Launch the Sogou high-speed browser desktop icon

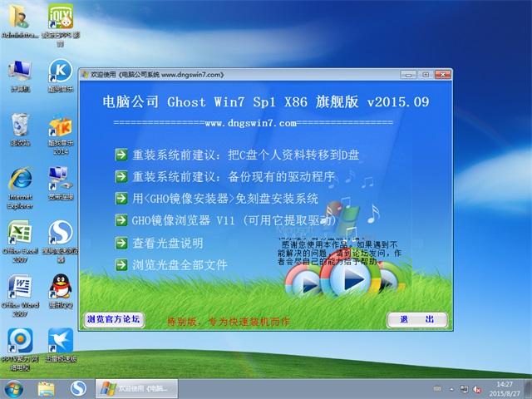click(x=61, y=241)
